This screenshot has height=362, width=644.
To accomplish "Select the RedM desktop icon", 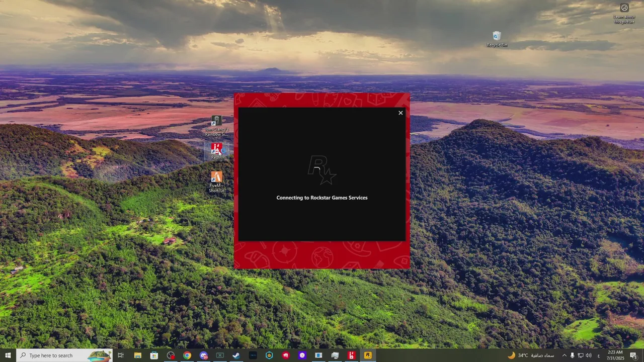I will pos(216,151).
